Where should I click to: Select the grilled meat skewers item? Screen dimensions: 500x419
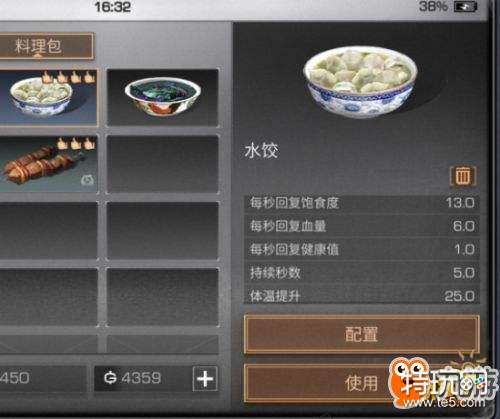tap(48, 164)
